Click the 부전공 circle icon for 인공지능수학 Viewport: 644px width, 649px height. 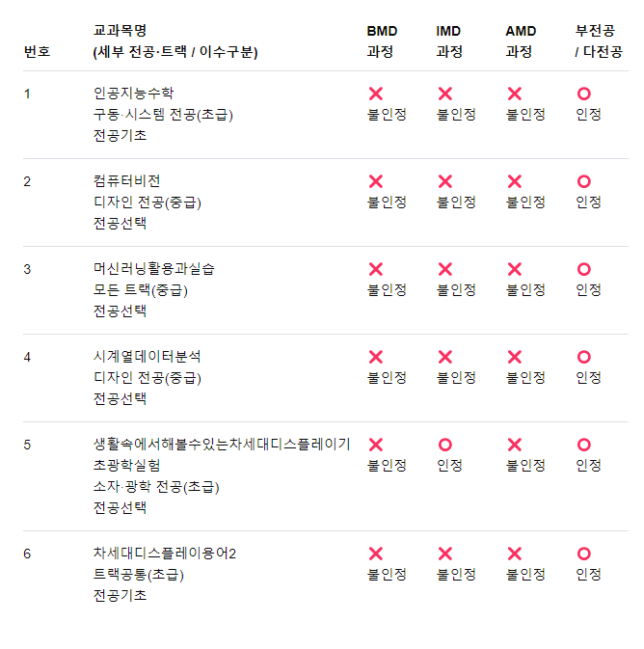[x=583, y=94]
